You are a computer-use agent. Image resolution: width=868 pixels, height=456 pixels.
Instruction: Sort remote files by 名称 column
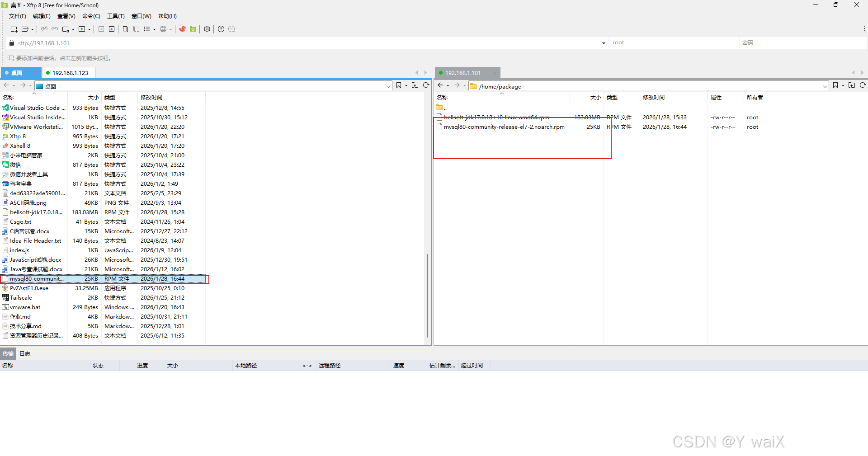[x=502, y=98]
